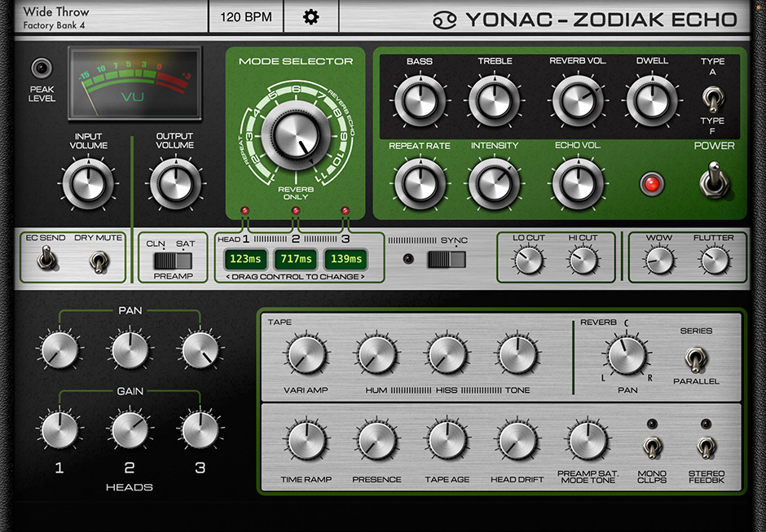
Task: Click the Repeat Rate knob
Action: 419,183
